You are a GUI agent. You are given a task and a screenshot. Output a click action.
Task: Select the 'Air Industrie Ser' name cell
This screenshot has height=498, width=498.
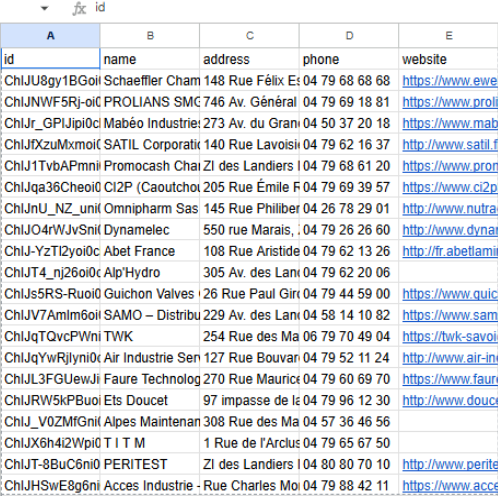(x=150, y=358)
